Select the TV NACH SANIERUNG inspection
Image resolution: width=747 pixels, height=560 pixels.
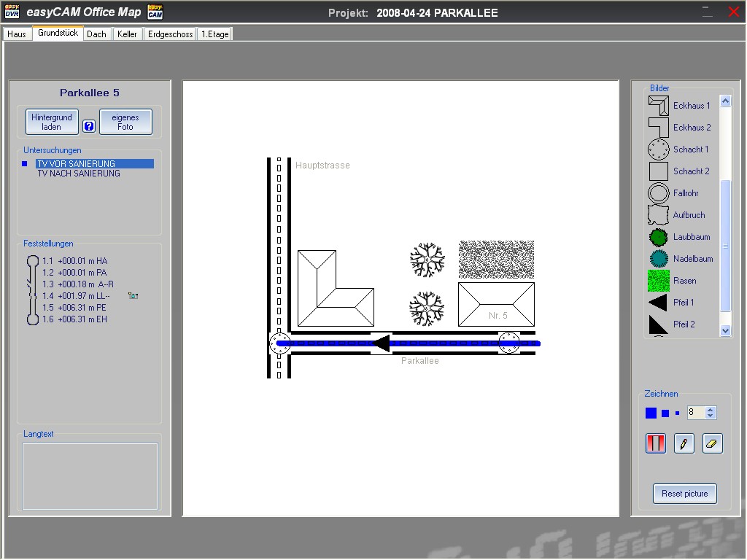coord(79,174)
